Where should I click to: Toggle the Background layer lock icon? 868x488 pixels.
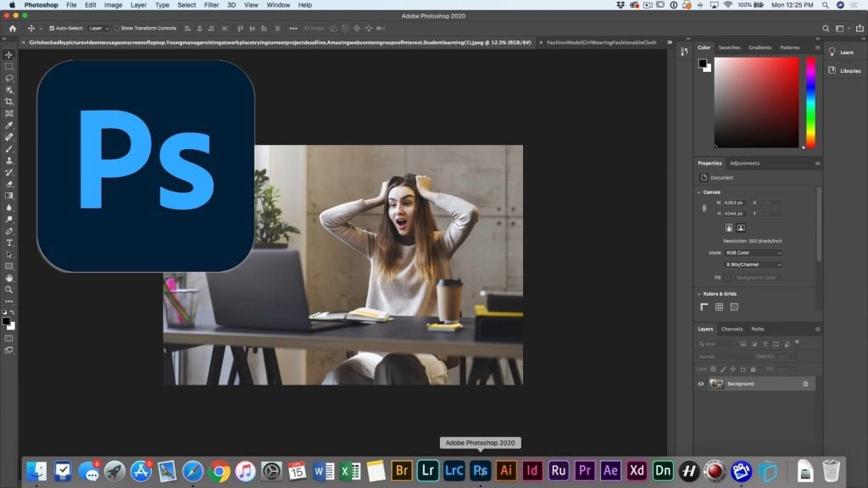coord(805,384)
